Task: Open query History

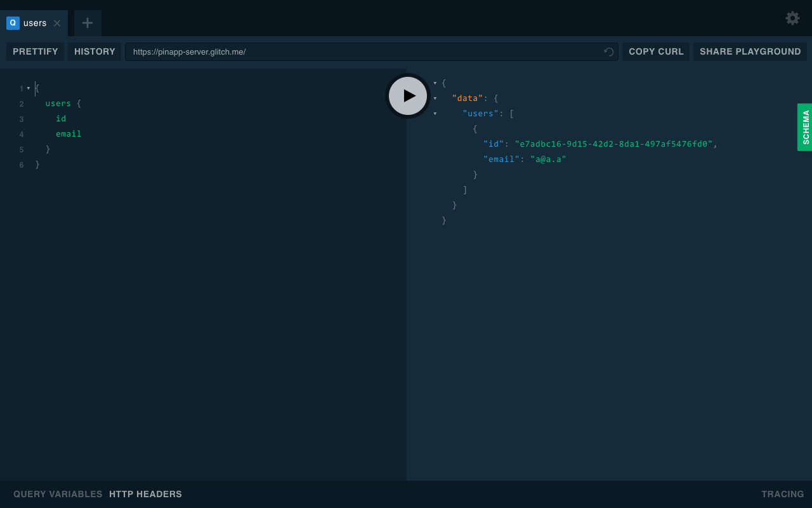Action: point(95,51)
